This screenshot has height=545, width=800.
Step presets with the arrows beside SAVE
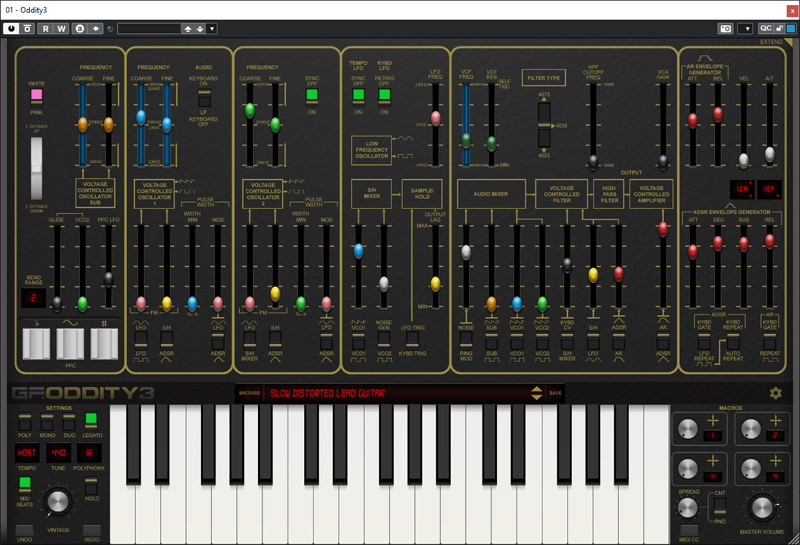coord(537,393)
